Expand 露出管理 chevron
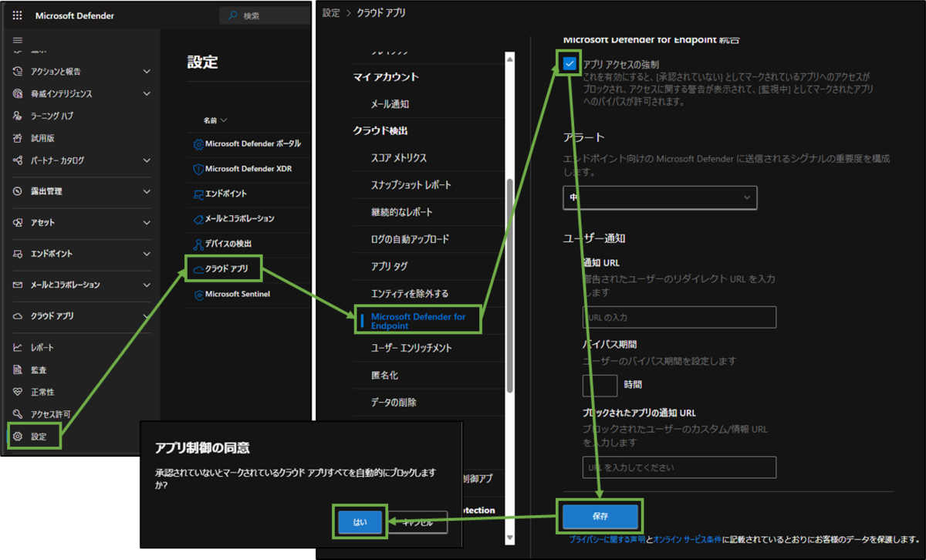This screenshot has width=926, height=560. tap(147, 191)
